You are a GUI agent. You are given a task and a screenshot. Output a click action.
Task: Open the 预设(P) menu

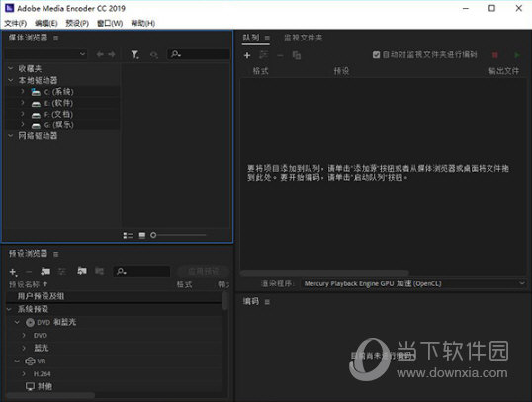pos(77,23)
